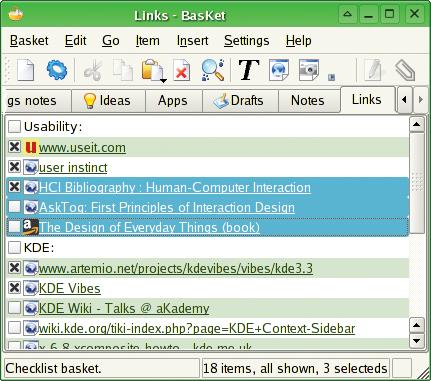
Task: Uncheck the artemio.net kdevibes checkbox
Action: tap(14, 268)
